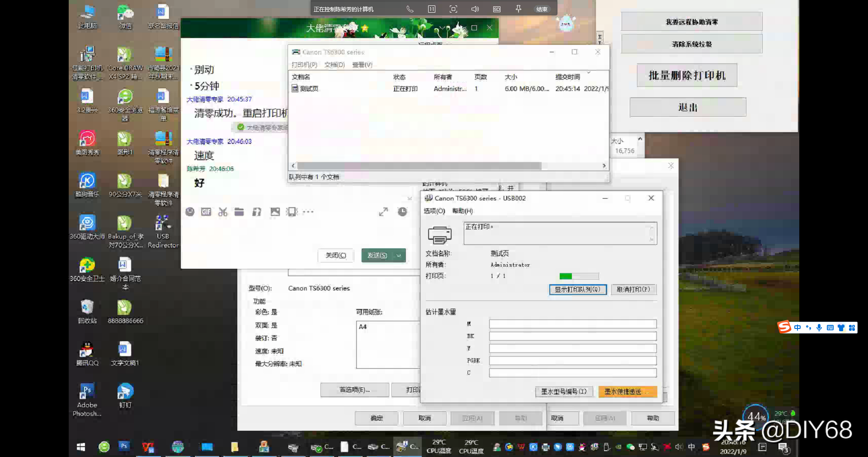868x457 pixels.
Task: Start voice call from remote control bar
Action: click(x=410, y=9)
